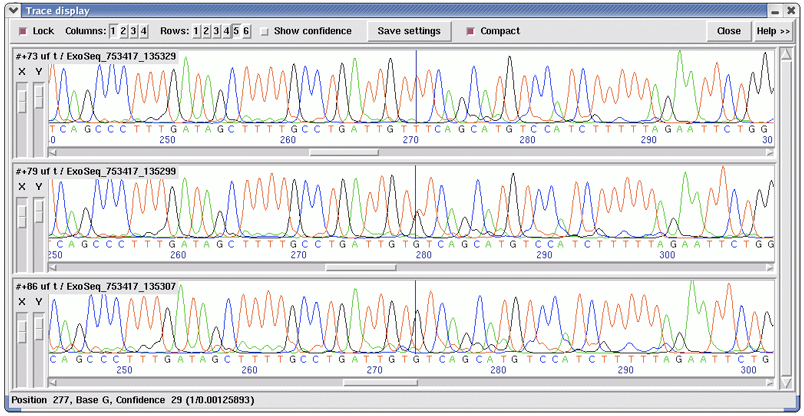Click the Save settings button
804x416 pixels.
coord(408,31)
